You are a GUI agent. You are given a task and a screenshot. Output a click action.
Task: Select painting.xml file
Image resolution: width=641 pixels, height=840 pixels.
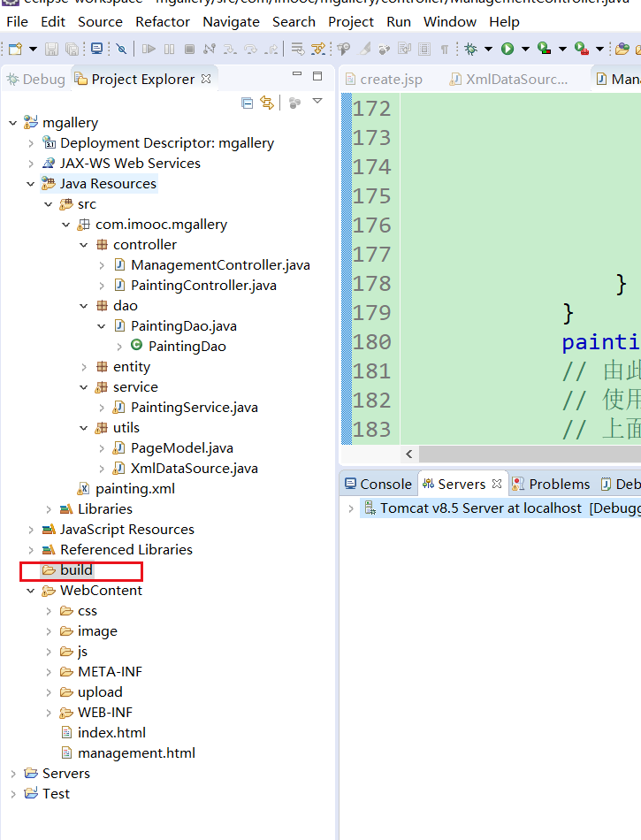[x=126, y=489]
